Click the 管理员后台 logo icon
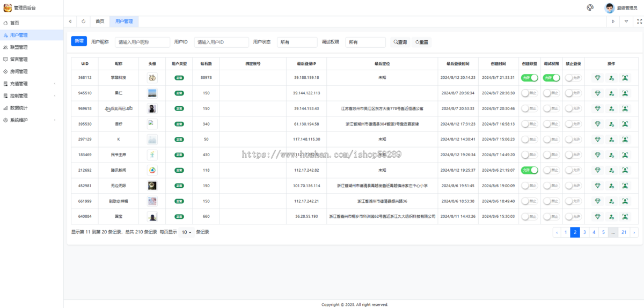Image resolution: width=644 pixels, height=308 pixels. pos(8,8)
